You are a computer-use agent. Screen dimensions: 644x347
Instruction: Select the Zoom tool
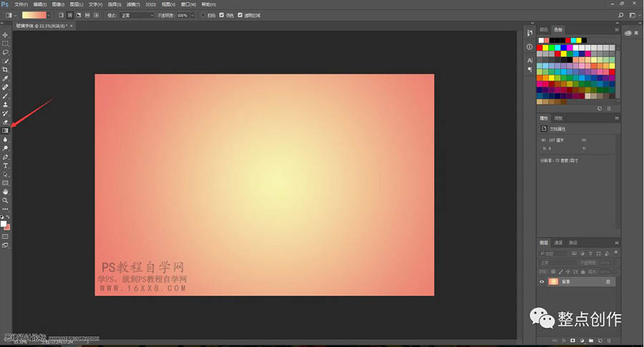tap(5, 200)
